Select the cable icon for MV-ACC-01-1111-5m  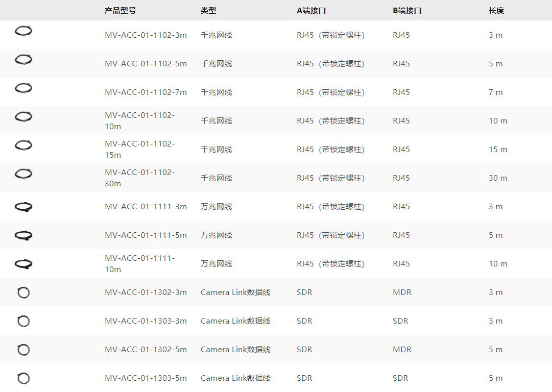click(23, 235)
